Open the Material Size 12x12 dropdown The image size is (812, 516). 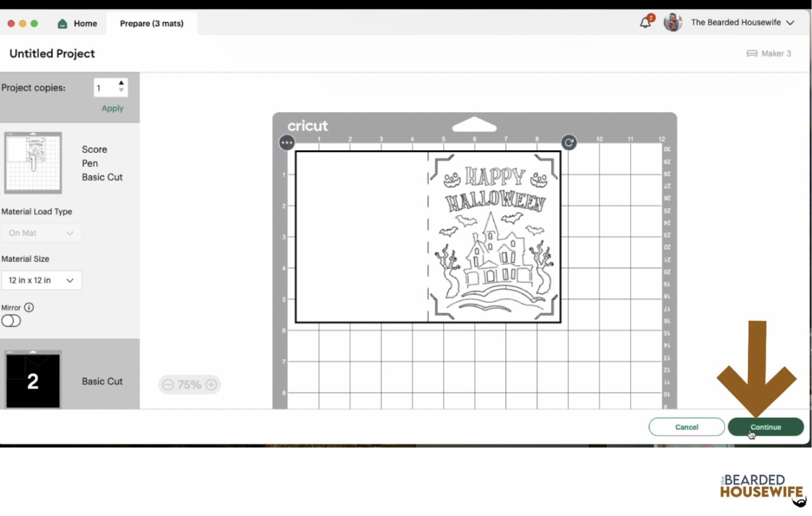point(41,280)
